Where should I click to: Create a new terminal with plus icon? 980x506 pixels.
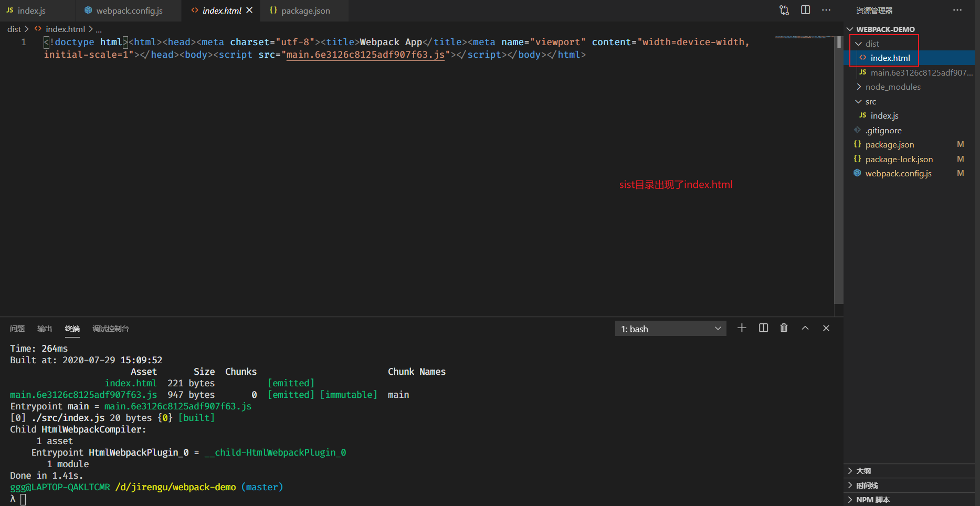click(x=742, y=328)
